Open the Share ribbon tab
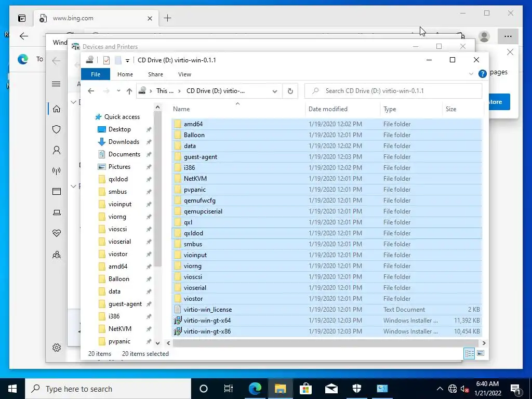 click(x=155, y=74)
